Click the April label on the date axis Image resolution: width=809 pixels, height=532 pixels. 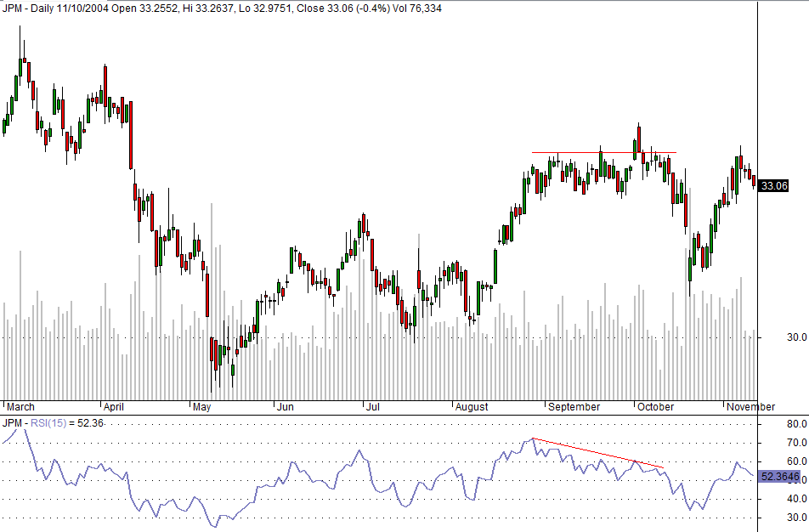[114, 406]
